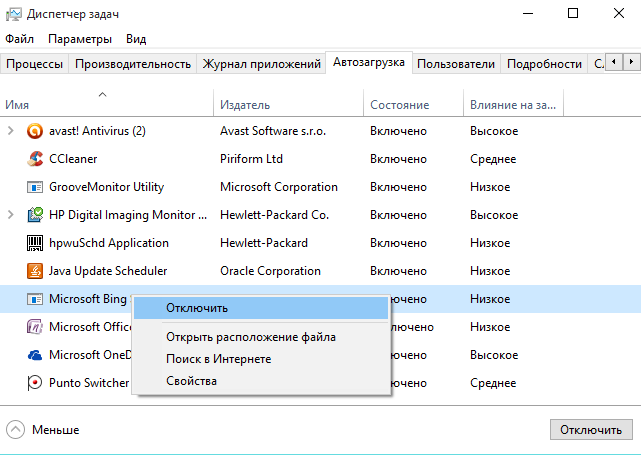Image resolution: width=641 pixels, height=455 pixels.
Task: Click the Microsoft Corporation publisher cell
Action: 279,187
